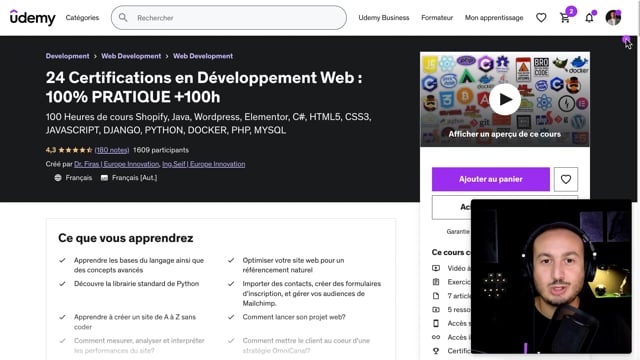Click the globe language icon
The height and width of the screenshot is (360, 640).
click(x=58, y=178)
